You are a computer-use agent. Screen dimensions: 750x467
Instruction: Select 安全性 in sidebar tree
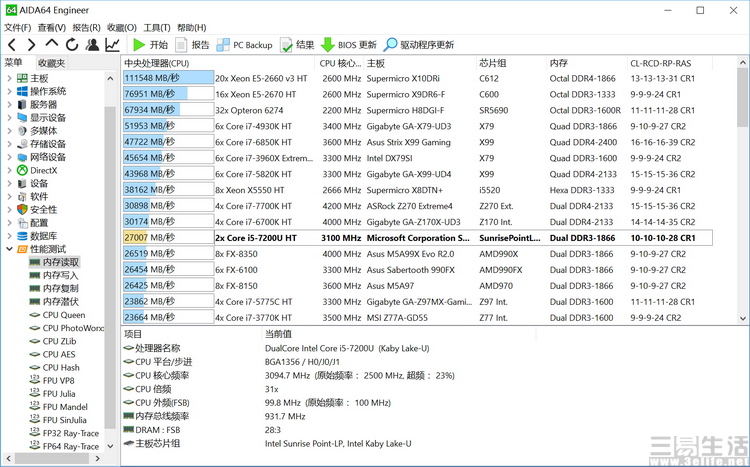pyautogui.click(x=43, y=210)
